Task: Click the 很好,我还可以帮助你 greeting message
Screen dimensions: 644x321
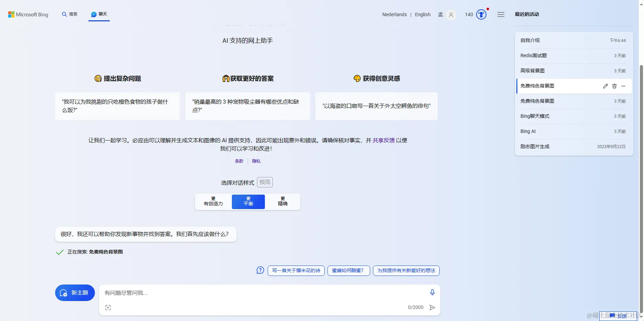Action: pyautogui.click(x=146, y=234)
